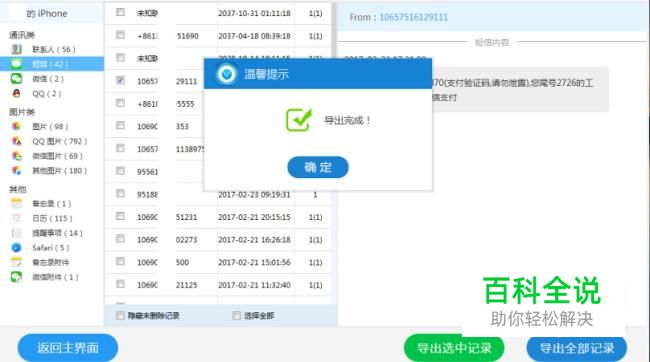
Task: Click the 确定 button in the dialog
Action: coord(318,168)
